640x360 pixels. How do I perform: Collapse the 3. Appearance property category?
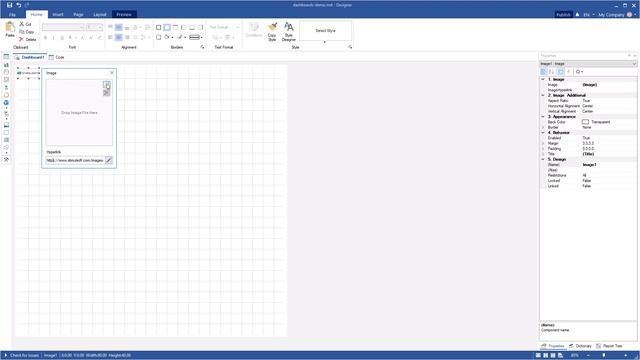(x=543, y=117)
